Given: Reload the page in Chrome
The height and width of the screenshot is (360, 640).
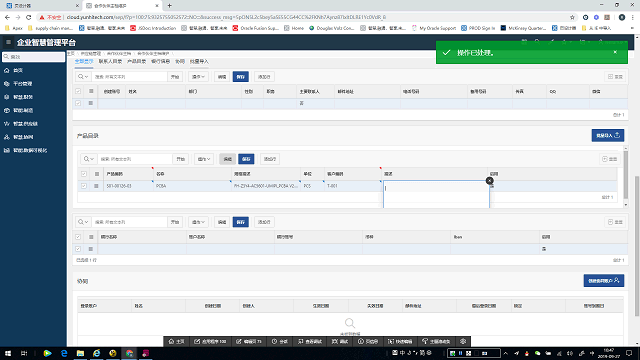Looking at the screenshot, I should click(x=28, y=17).
